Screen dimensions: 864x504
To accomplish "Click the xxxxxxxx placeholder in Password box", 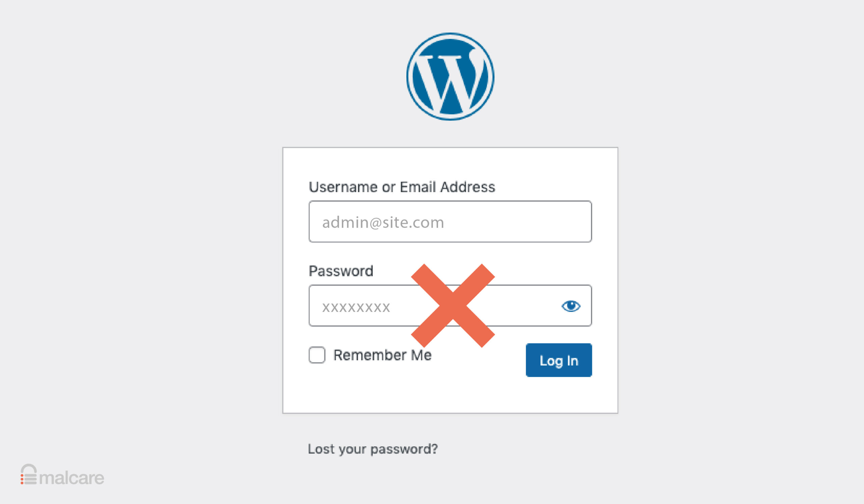I will coord(356,307).
